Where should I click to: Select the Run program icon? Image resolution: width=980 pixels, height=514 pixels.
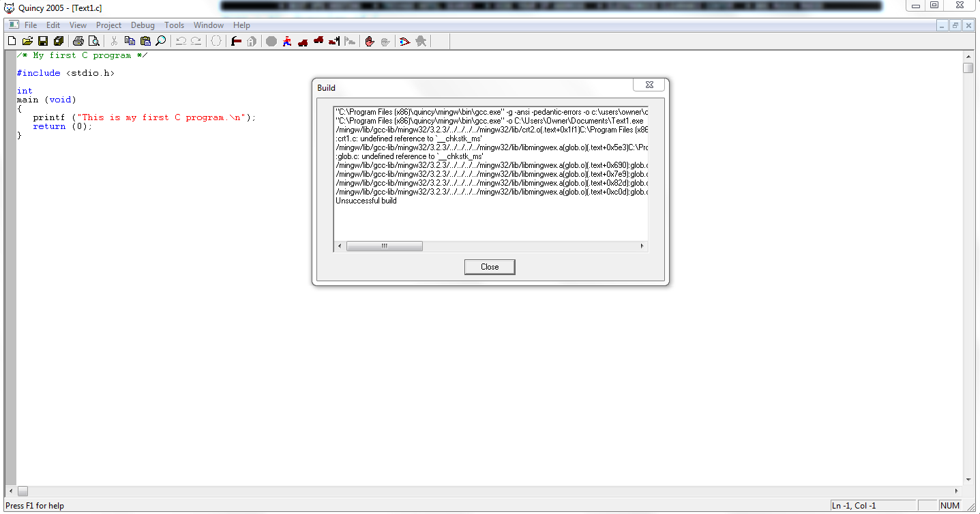point(287,41)
